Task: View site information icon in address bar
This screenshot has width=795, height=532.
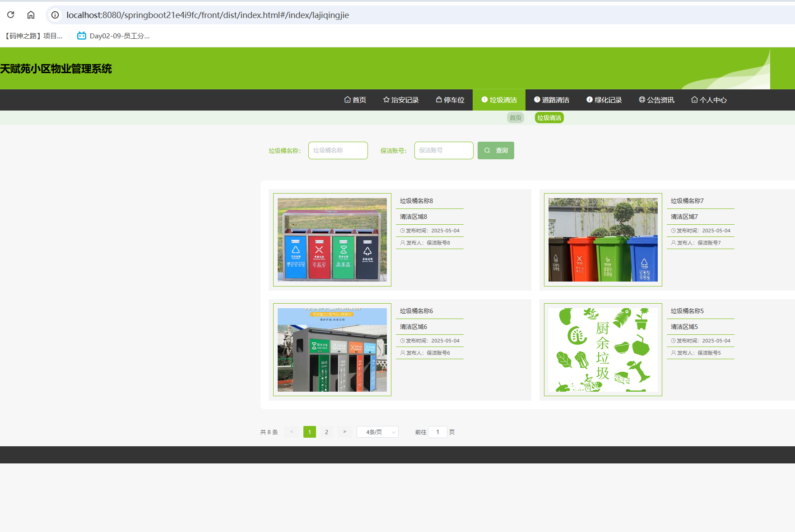Action: (55, 15)
